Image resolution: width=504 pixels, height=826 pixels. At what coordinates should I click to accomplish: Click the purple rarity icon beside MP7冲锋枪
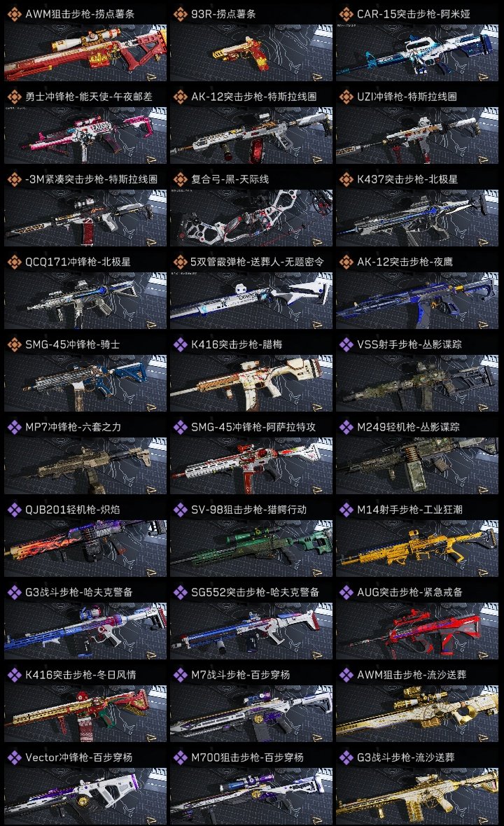coord(14,427)
